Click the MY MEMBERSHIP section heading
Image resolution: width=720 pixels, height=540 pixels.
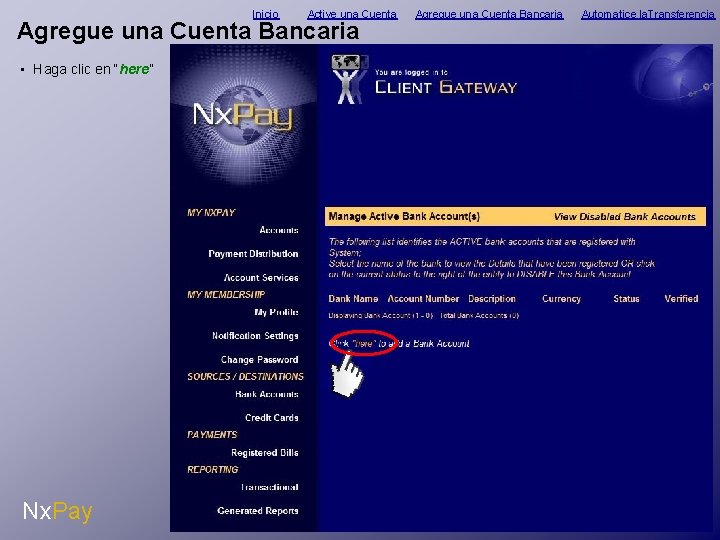(226, 294)
